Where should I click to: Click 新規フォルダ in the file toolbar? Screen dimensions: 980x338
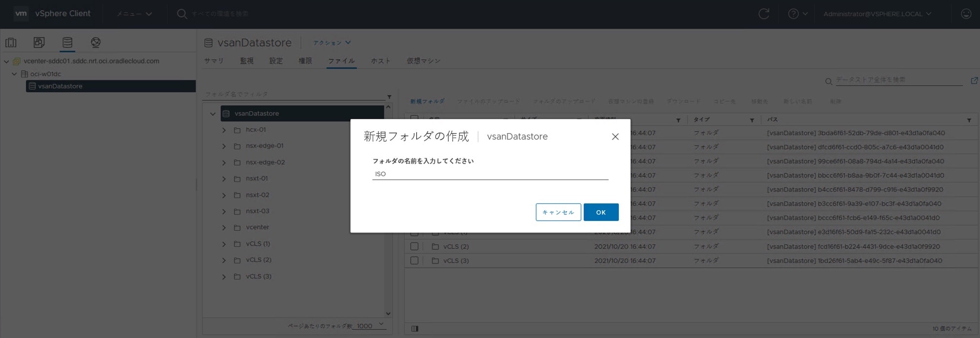coord(427,101)
